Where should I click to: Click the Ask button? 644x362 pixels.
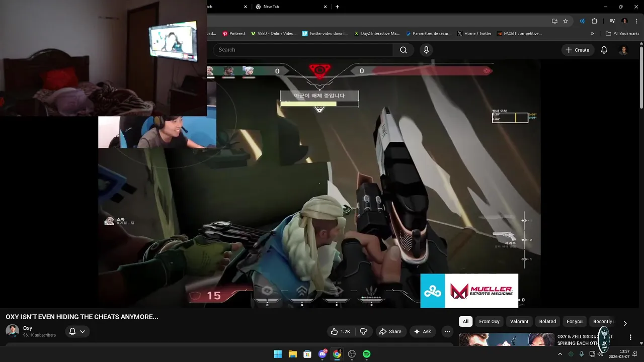(x=422, y=331)
